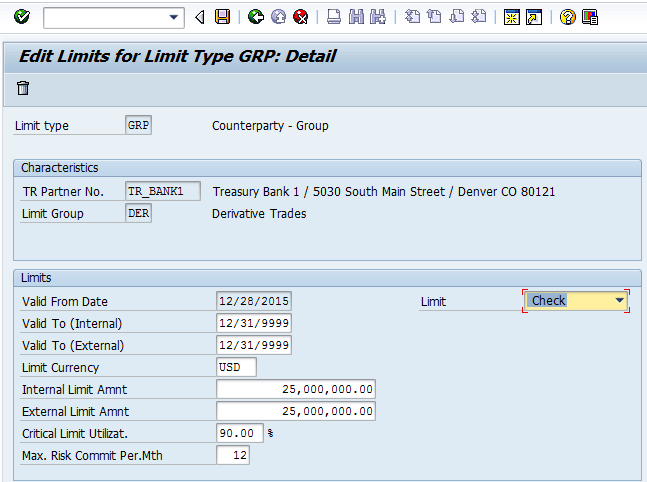Click the Valid To (Internal) date field

coord(253,323)
